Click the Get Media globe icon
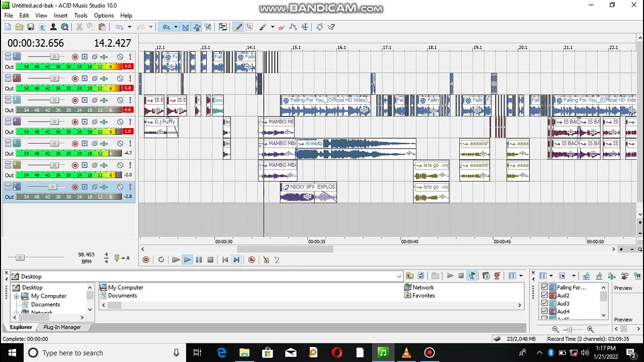 tap(65, 27)
